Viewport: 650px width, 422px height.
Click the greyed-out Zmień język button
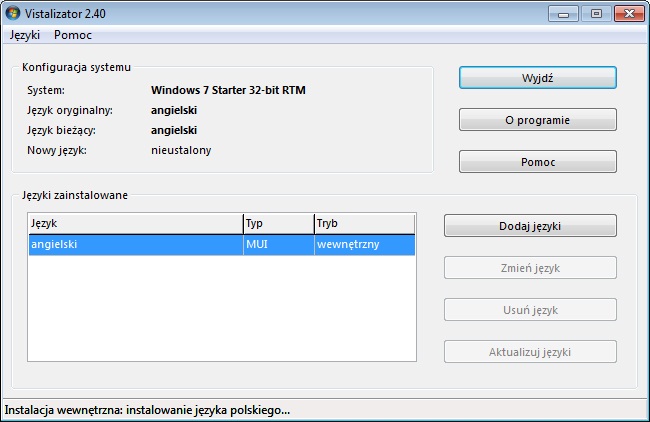(529, 268)
